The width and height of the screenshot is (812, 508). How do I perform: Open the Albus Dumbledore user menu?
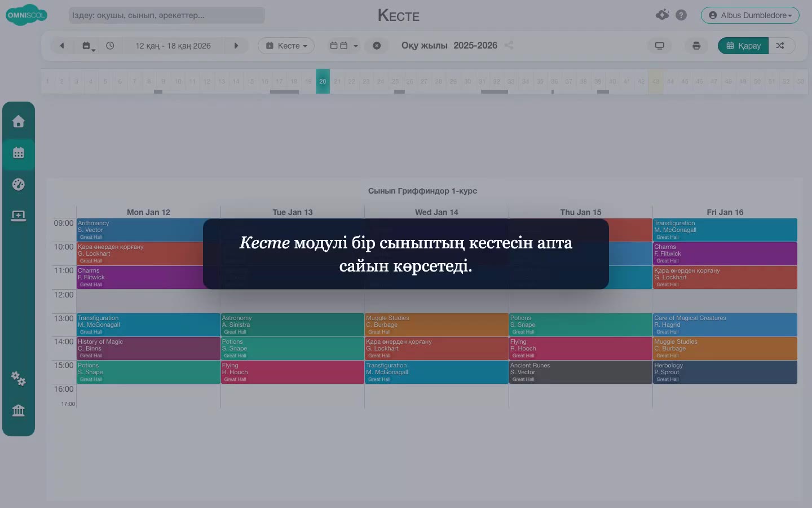pyautogui.click(x=750, y=15)
